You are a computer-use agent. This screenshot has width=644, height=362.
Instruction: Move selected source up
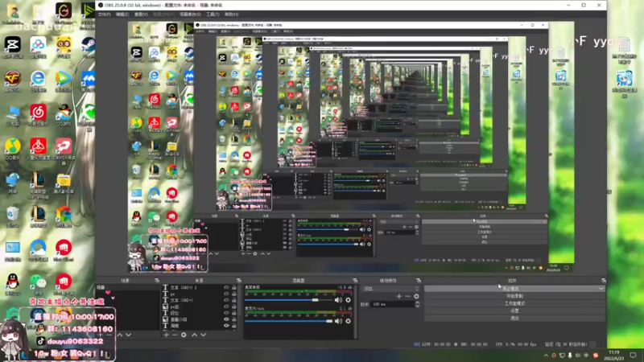click(194, 335)
